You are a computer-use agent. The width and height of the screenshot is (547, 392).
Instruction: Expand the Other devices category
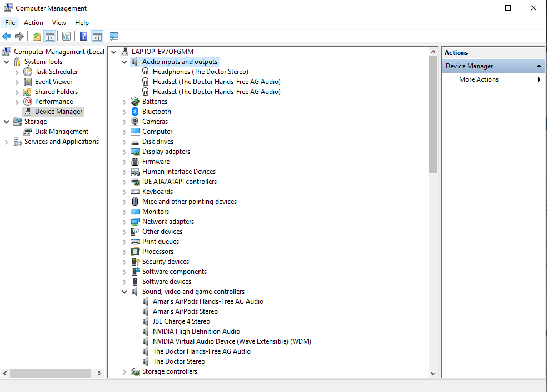coord(124,232)
